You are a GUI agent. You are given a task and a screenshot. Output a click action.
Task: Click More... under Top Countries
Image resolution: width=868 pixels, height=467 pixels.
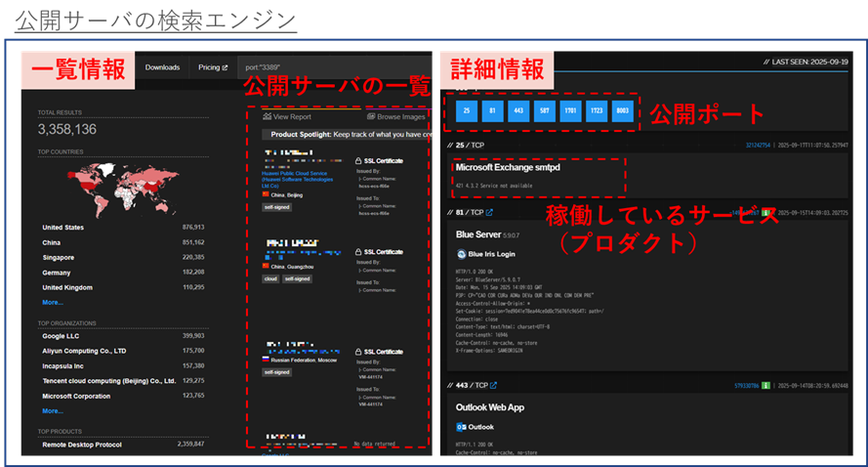click(53, 303)
